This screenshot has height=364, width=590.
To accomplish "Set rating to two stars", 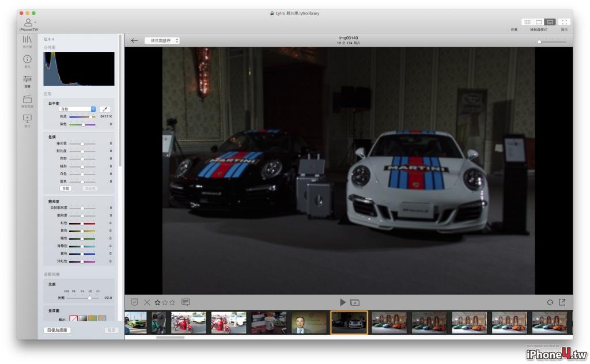I will pyautogui.click(x=165, y=302).
